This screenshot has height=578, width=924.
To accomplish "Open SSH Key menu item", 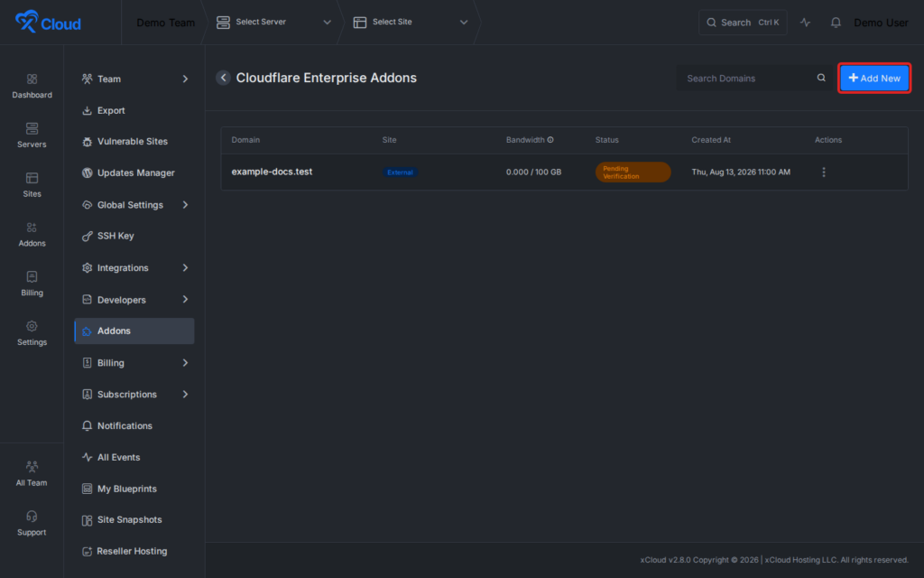I will [x=134, y=236].
